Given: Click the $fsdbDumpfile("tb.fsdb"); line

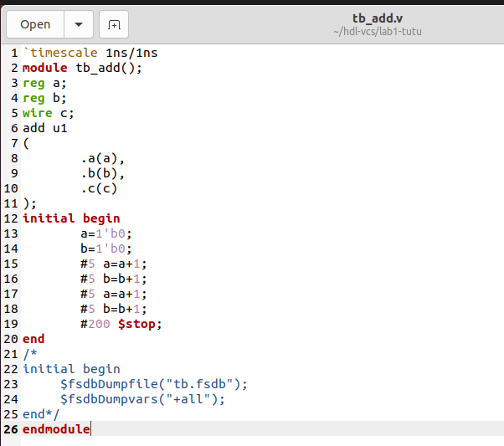Looking at the screenshot, I should tap(154, 384).
